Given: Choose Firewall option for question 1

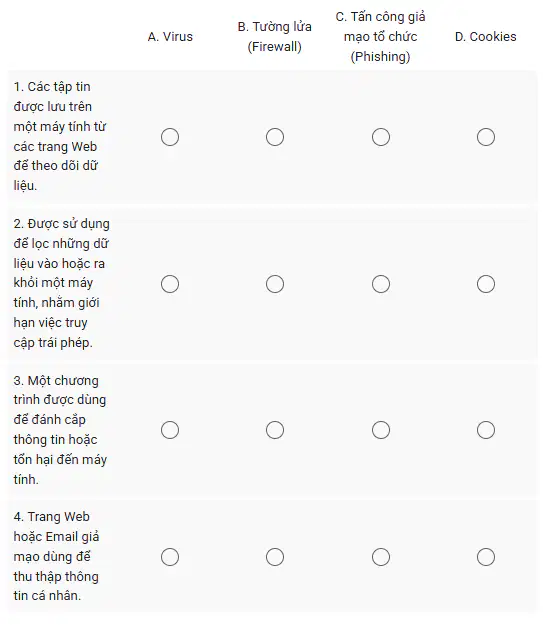Looking at the screenshot, I should (x=275, y=137).
